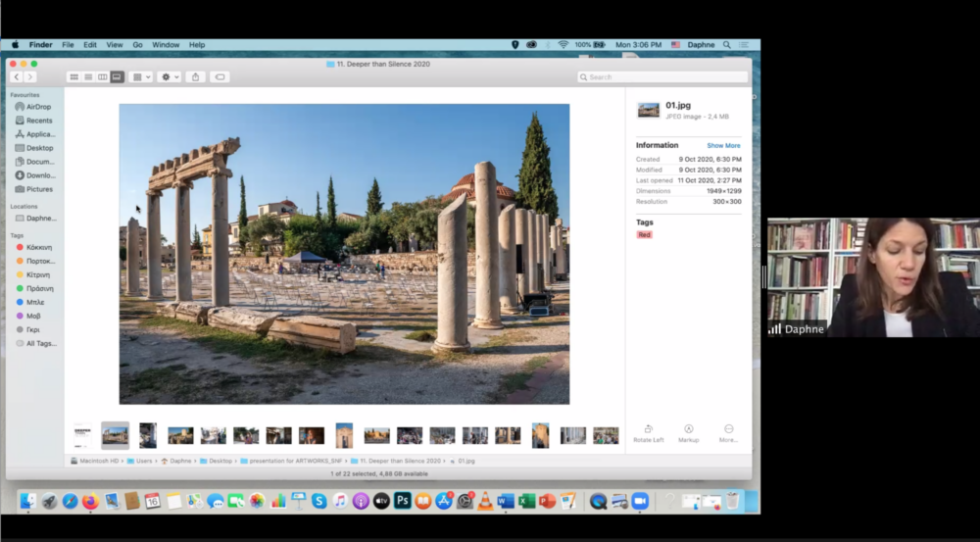Click the Spotlight search magnifier icon
The image size is (980, 542).
click(x=727, y=45)
